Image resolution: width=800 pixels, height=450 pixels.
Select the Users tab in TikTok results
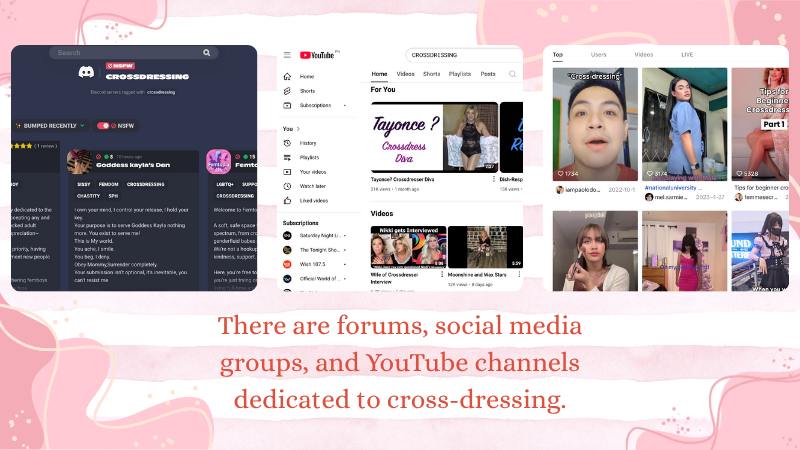(598, 54)
